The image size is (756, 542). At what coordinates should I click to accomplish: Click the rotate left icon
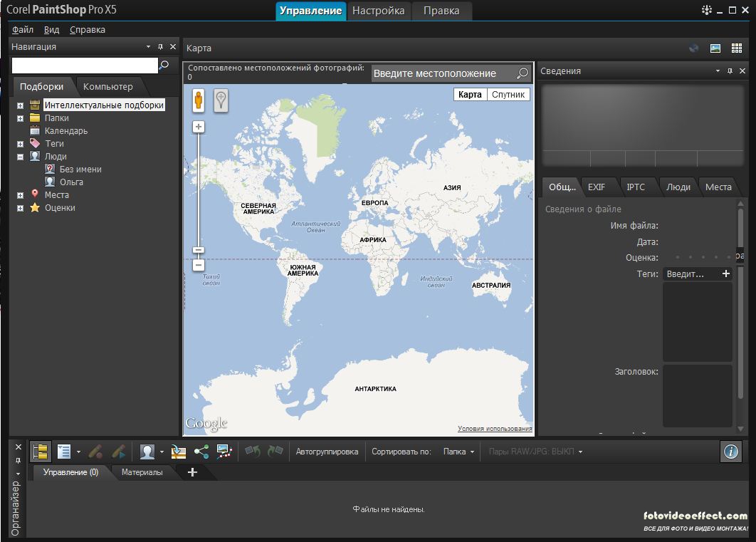(x=253, y=452)
